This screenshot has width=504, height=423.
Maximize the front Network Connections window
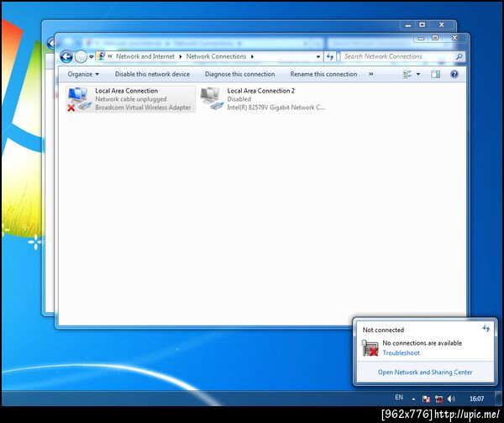(x=435, y=38)
